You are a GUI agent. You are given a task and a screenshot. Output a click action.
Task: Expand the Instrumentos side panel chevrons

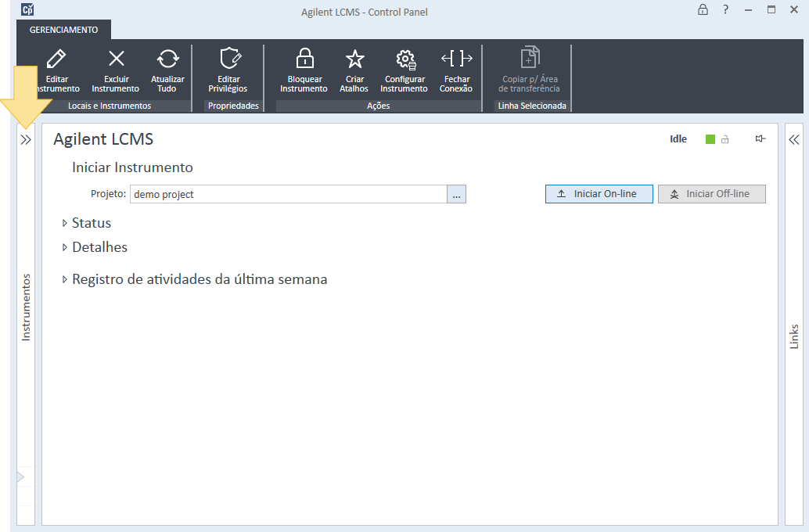[26, 140]
